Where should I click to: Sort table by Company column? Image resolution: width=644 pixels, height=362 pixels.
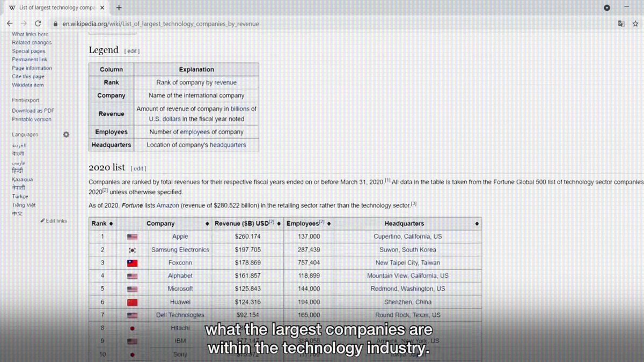[207, 224]
